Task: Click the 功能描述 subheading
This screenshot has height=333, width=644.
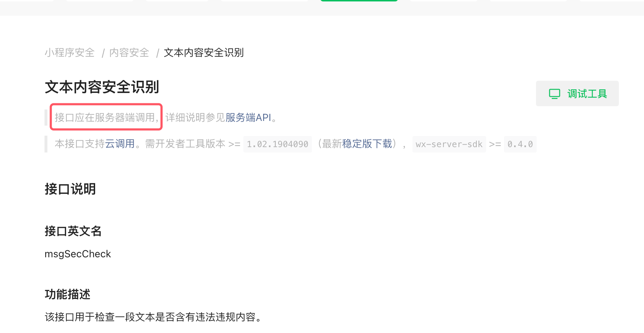Action: 67,294
